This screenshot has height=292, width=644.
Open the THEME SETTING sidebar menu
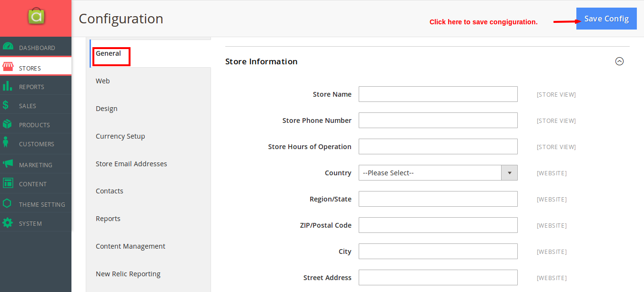(x=36, y=204)
